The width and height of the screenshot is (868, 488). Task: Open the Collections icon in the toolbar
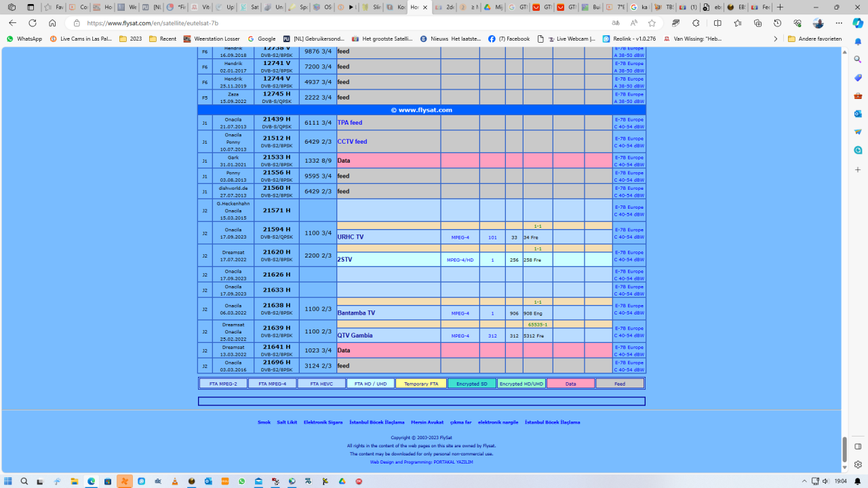(757, 23)
